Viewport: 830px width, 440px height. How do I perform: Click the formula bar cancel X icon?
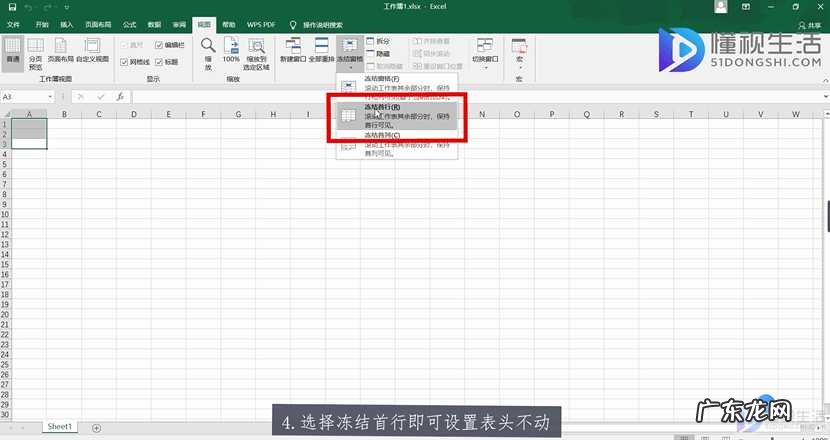[x=80, y=97]
